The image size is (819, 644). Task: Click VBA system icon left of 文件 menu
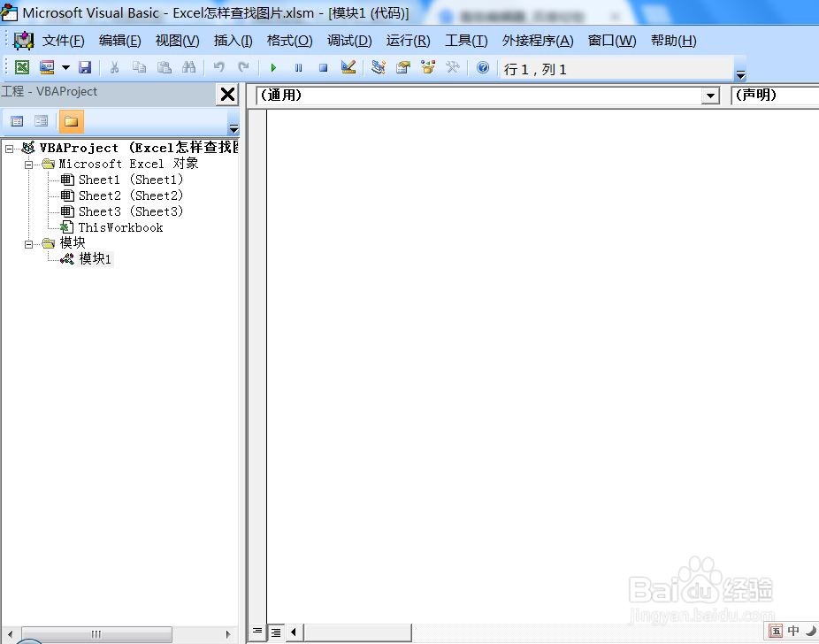24,40
